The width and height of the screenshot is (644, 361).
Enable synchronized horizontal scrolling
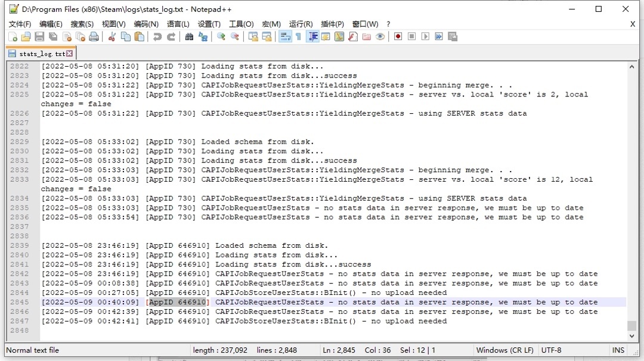pos(267,37)
